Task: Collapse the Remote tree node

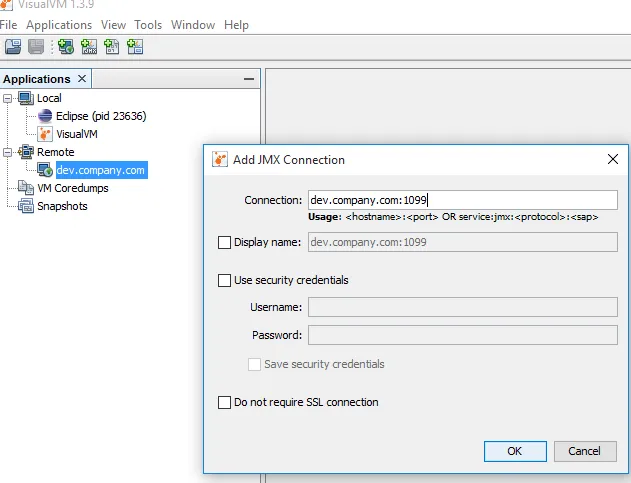Action: (7, 152)
